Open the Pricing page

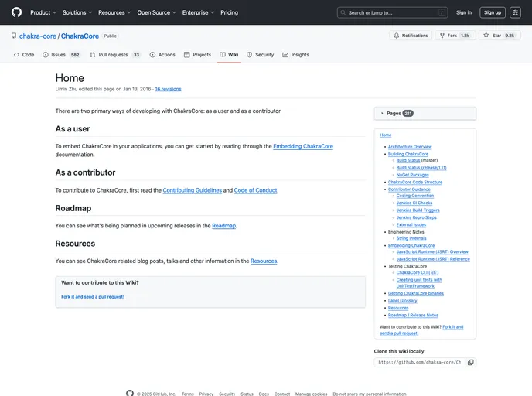(230, 12)
